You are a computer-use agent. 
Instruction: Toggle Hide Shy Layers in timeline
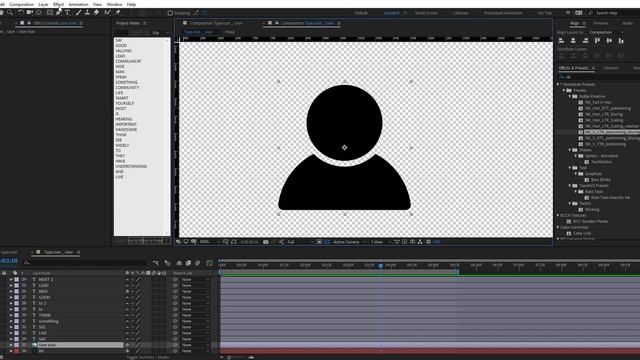[x=179, y=263]
